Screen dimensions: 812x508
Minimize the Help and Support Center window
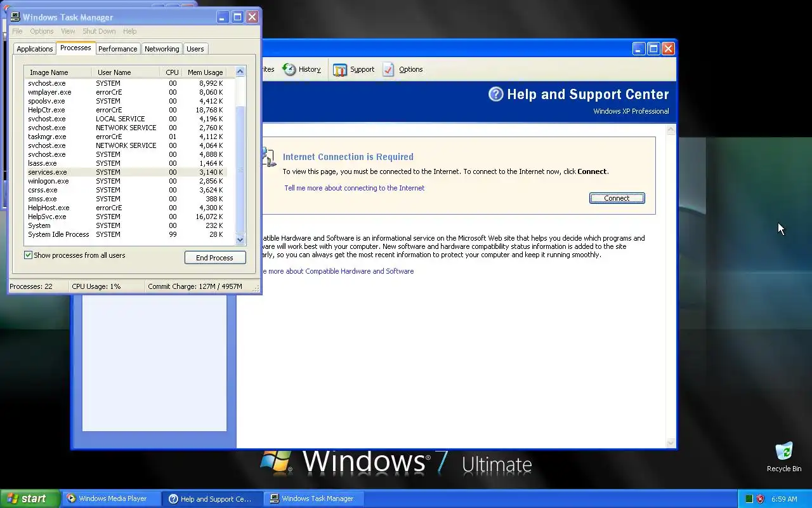pyautogui.click(x=639, y=49)
